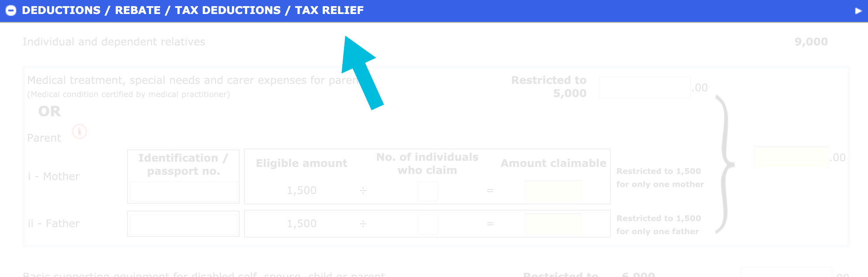The height and width of the screenshot is (277, 868).
Task: Open the Parent info icon
Action: (79, 132)
